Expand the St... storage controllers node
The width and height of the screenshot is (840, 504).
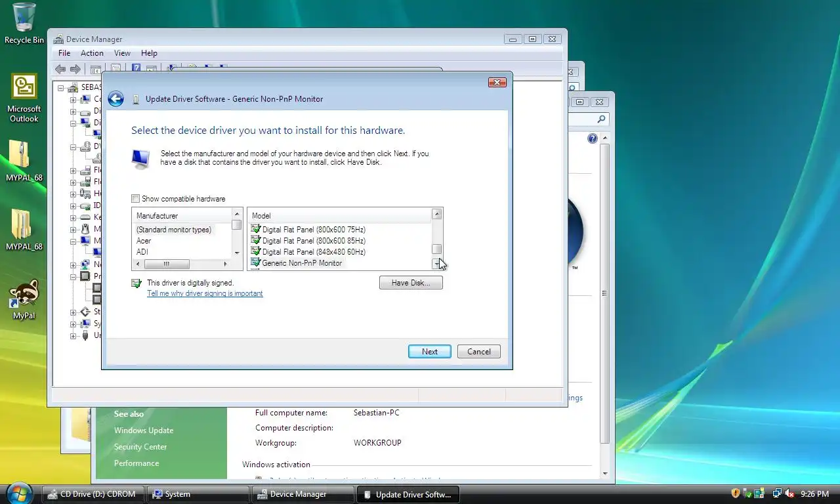[x=73, y=312]
